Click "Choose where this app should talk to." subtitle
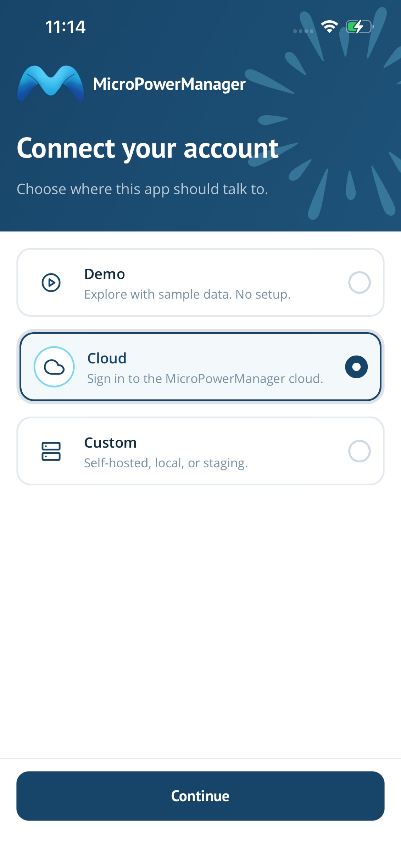401x868 pixels. click(142, 189)
